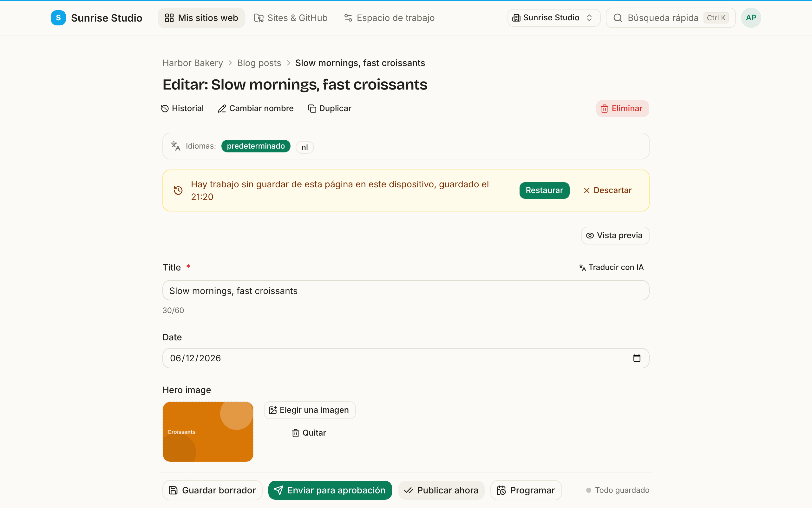812x508 pixels.
Task: Choose an image with Elegir una imagen
Action: tap(310, 410)
